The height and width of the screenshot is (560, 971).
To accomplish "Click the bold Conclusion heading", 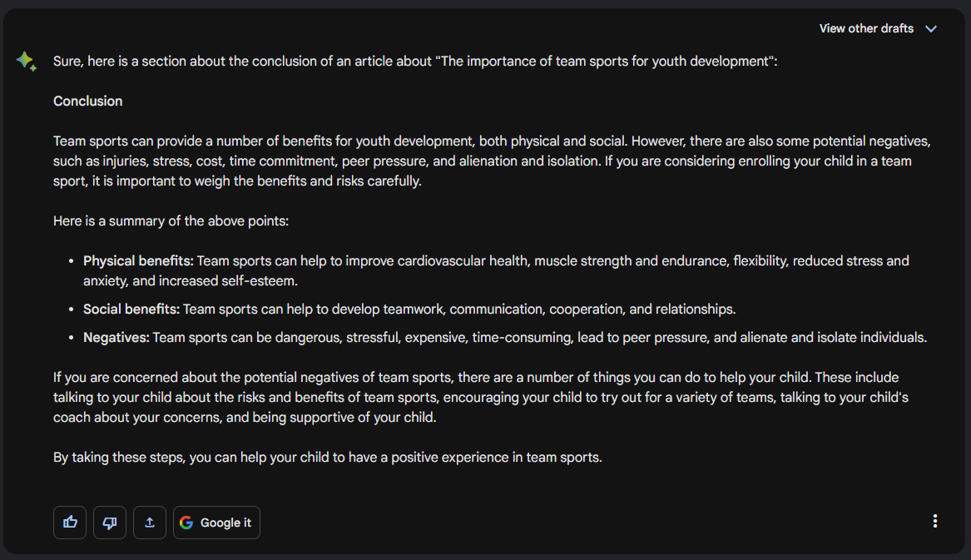I will click(88, 102).
